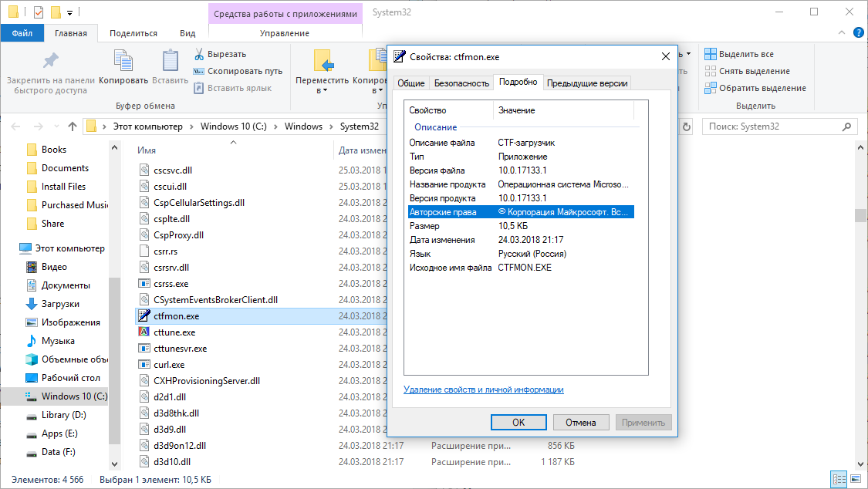
Task: Select curl.exe in file list
Action: pyautogui.click(x=169, y=365)
